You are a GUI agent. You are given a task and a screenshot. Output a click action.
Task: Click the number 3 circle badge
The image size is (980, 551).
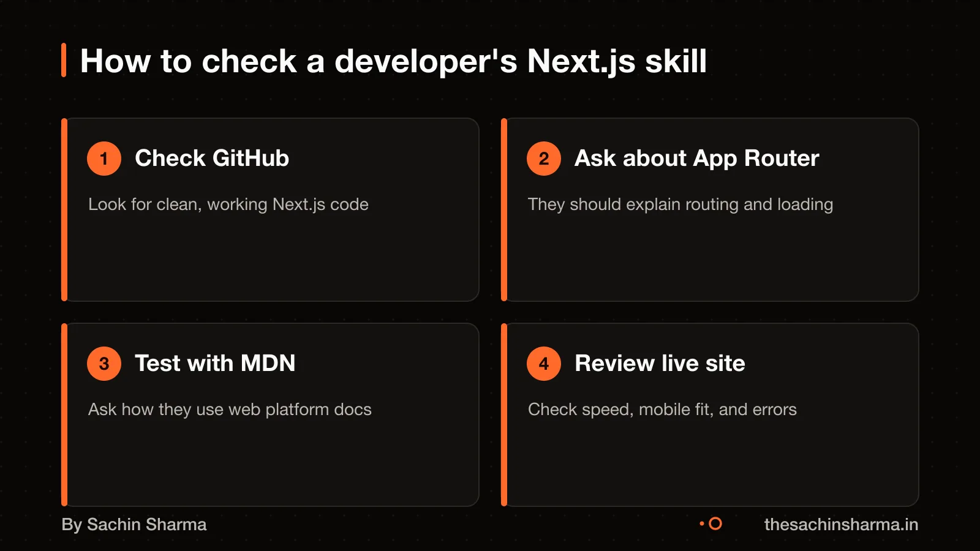104,364
